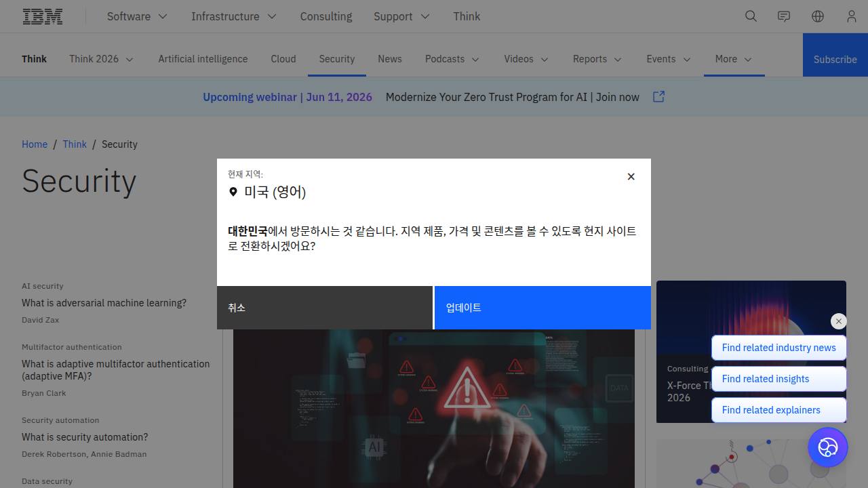This screenshot has height=488, width=868.
Task: Click author name Bryan Clark
Action: point(44,393)
